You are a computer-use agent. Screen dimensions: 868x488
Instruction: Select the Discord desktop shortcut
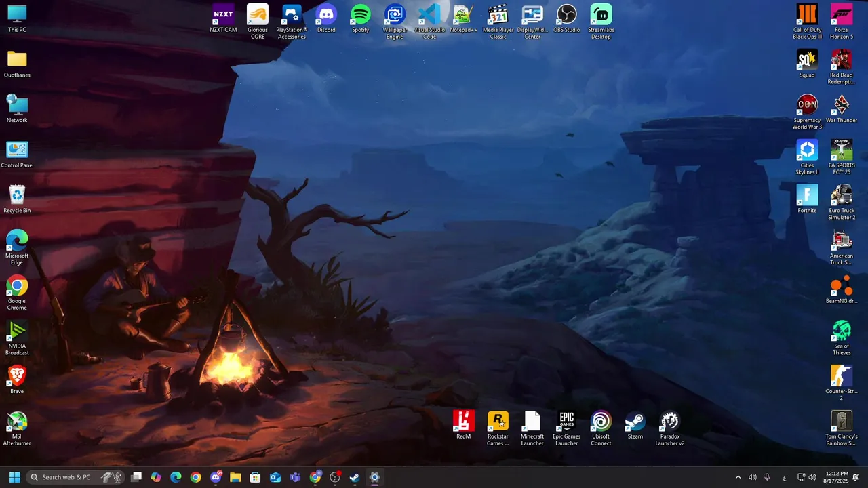tap(326, 19)
